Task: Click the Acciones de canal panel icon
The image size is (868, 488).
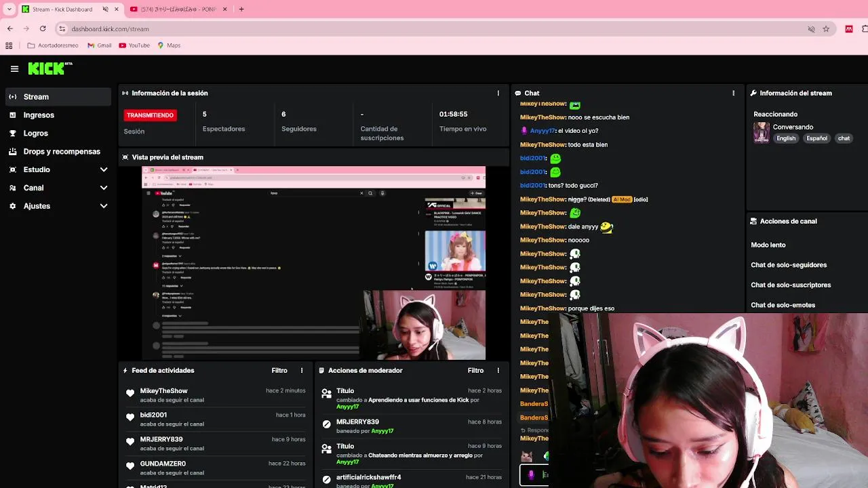Action: point(753,222)
